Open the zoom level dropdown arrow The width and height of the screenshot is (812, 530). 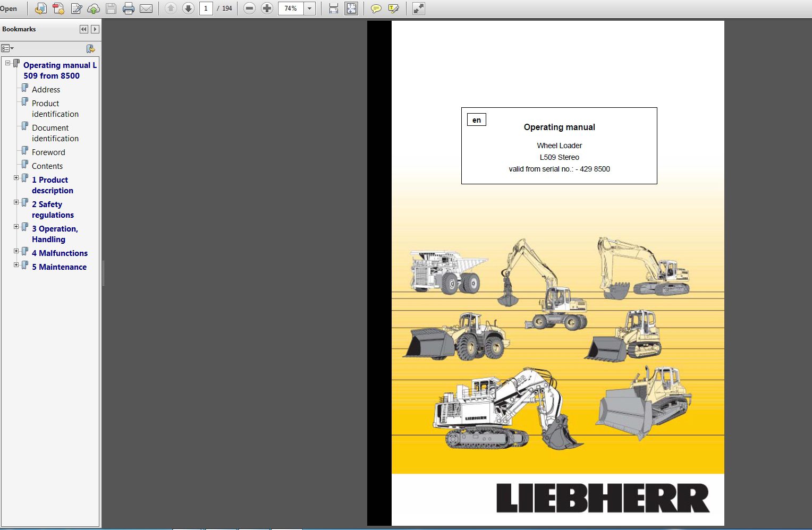click(309, 8)
